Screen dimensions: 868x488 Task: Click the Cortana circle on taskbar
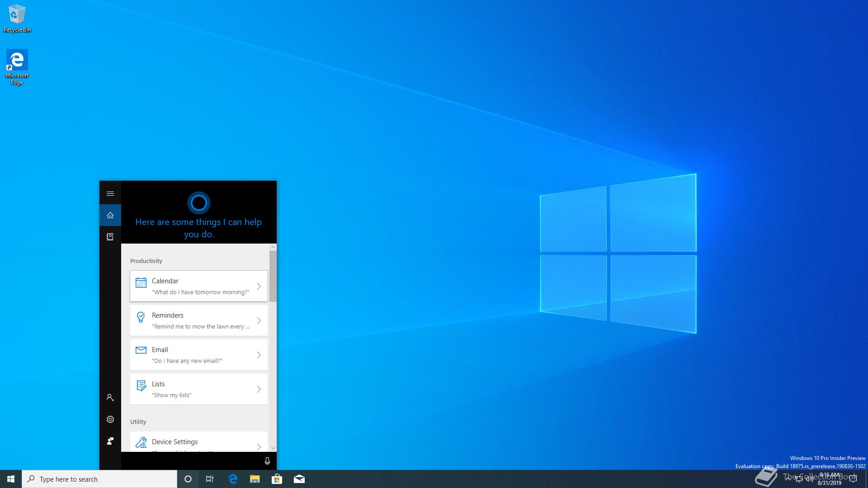tap(188, 479)
